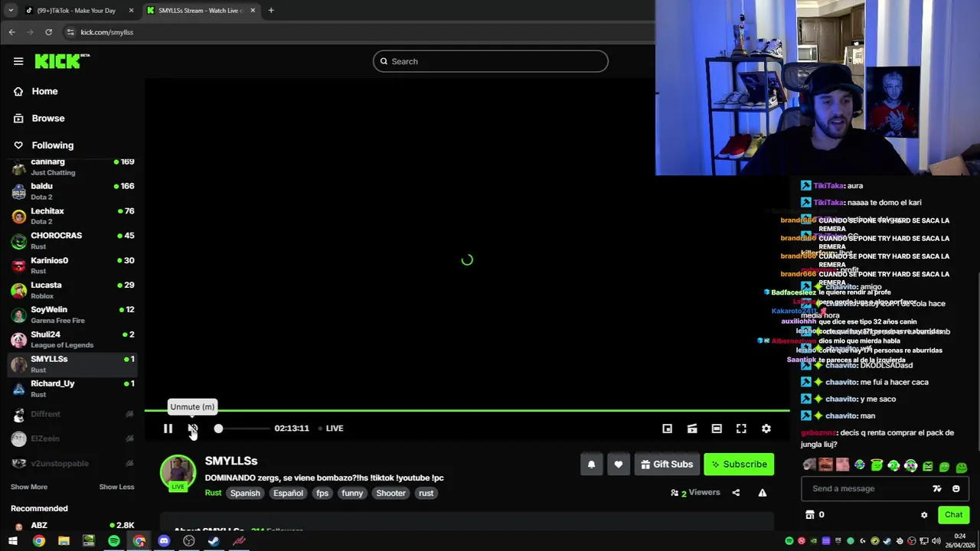This screenshot has height=551, width=980.
Task: Close the SMYLLSs Stream browser tab
Action: click(x=253, y=11)
